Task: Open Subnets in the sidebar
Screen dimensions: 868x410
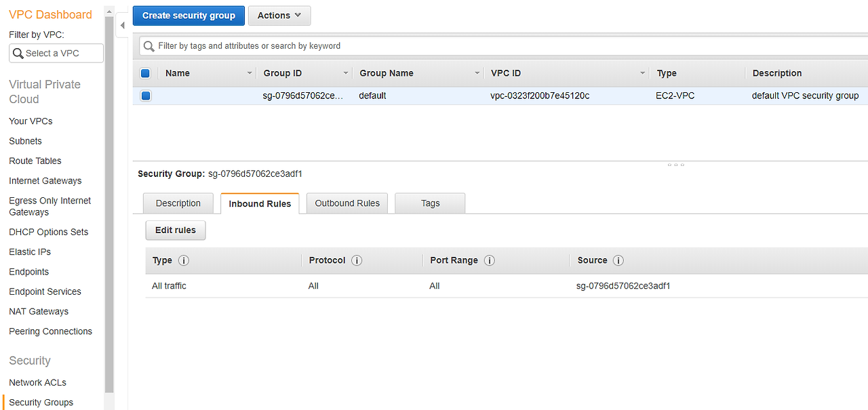Action: point(25,141)
